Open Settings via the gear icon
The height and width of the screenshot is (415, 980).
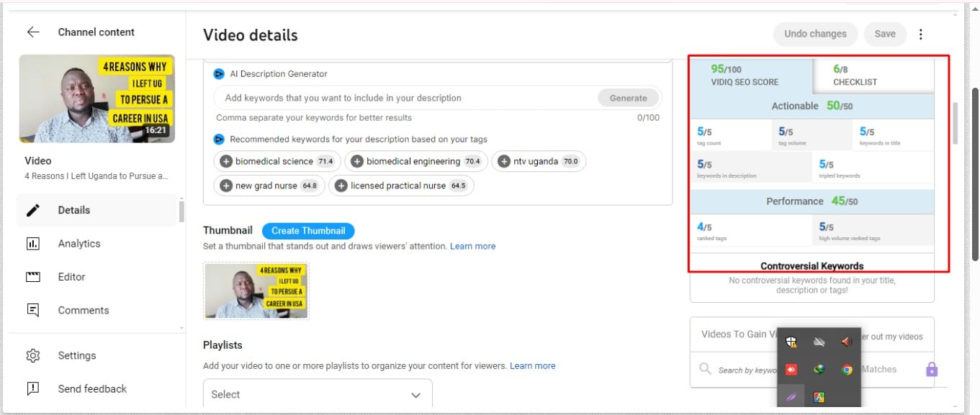click(33, 355)
